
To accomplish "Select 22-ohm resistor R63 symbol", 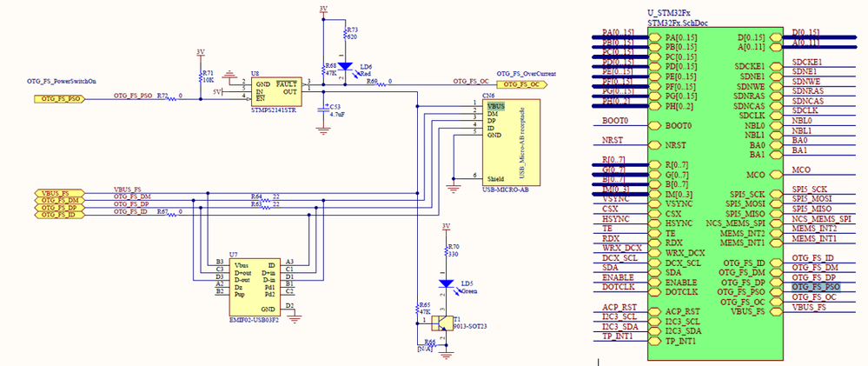I will pos(266,207).
